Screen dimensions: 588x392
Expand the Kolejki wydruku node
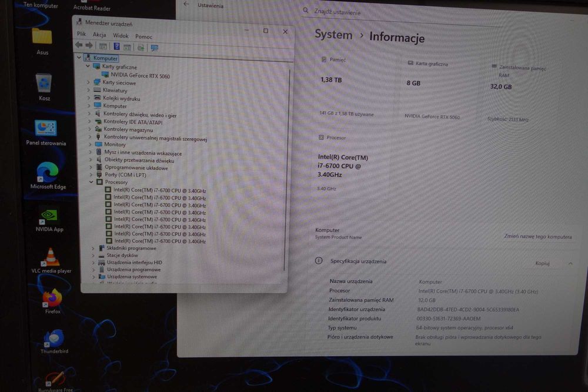pyautogui.click(x=89, y=98)
